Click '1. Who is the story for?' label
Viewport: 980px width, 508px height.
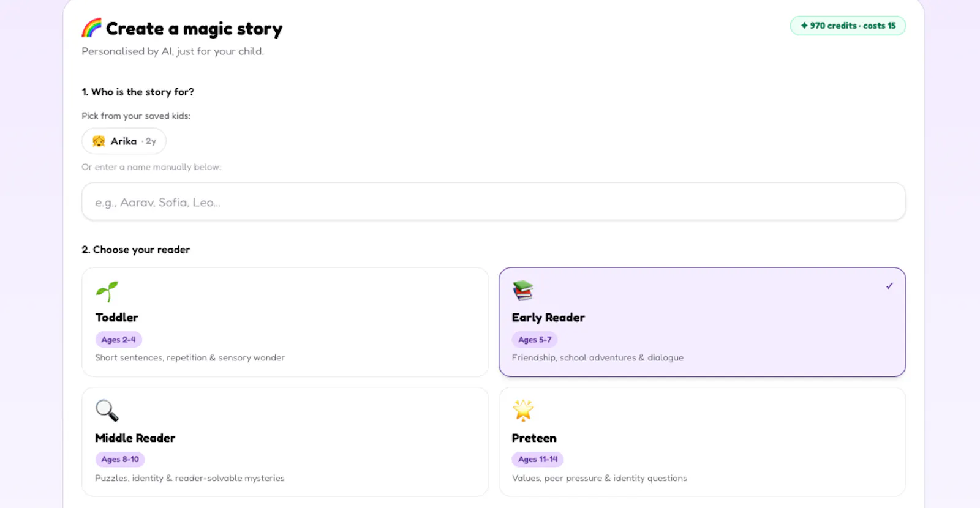point(138,92)
